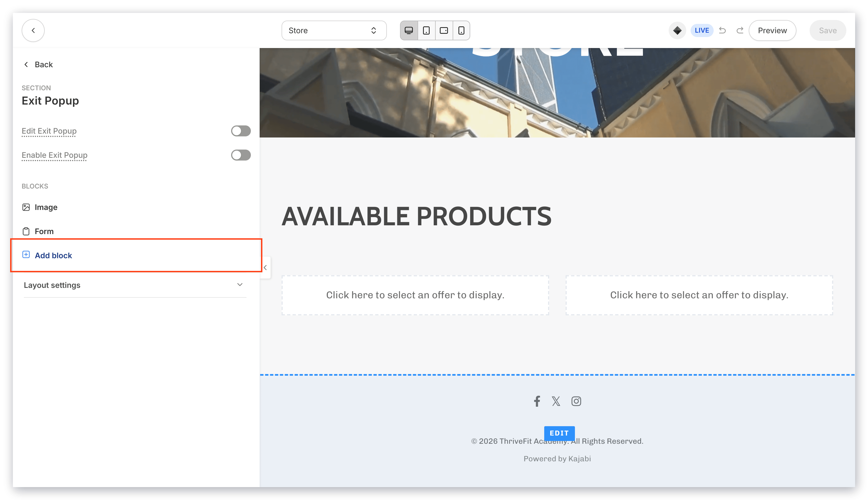The width and height of the screenshot is (868, 500).
Task: Click the ThriveFit Academy copyright text
Action: 557,441
